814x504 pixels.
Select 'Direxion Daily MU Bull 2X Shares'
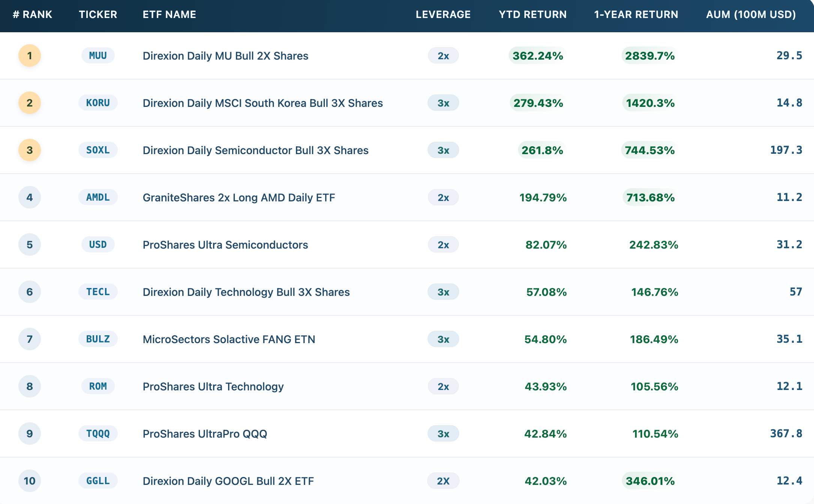coord(225,56)
